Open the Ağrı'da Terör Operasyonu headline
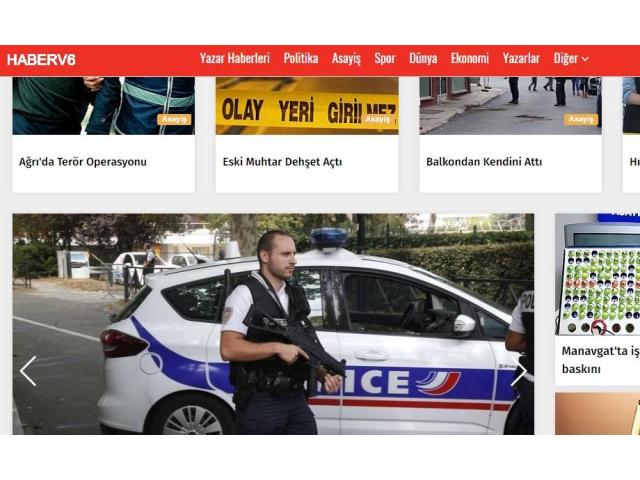The height and width of the screenshot is (480, 640). [x=82, y=162]
